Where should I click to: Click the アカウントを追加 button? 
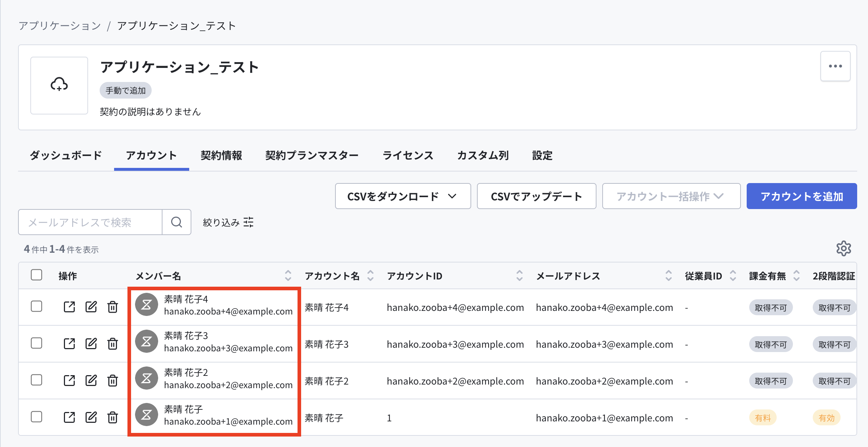point(802,196)
